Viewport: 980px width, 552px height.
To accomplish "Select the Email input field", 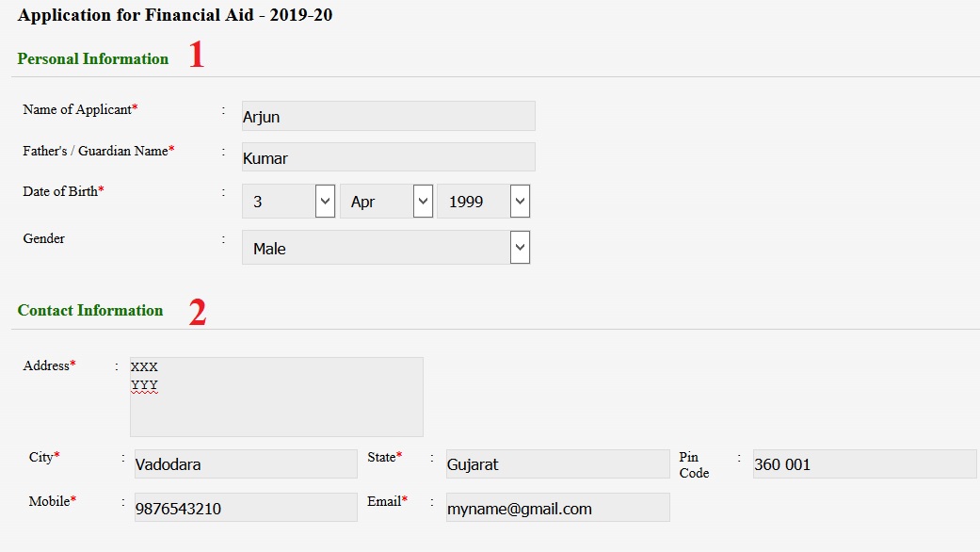I will pyautogui.click(x=557, y=507).
